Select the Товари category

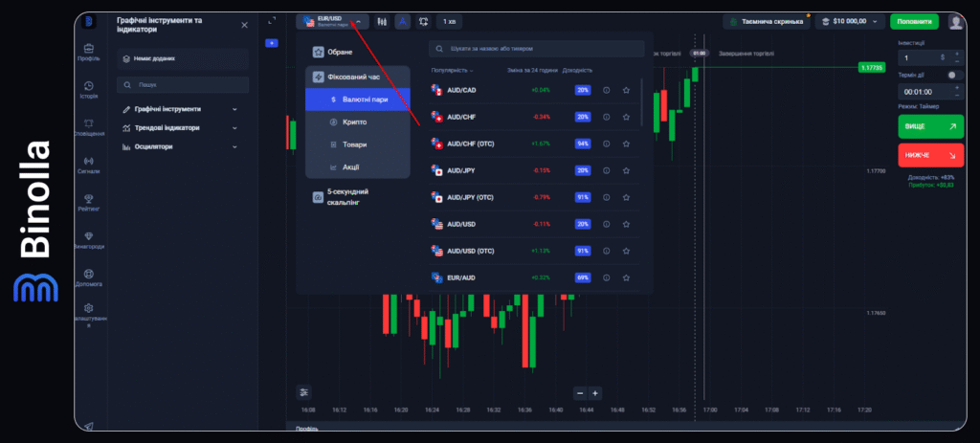(354, 144)
